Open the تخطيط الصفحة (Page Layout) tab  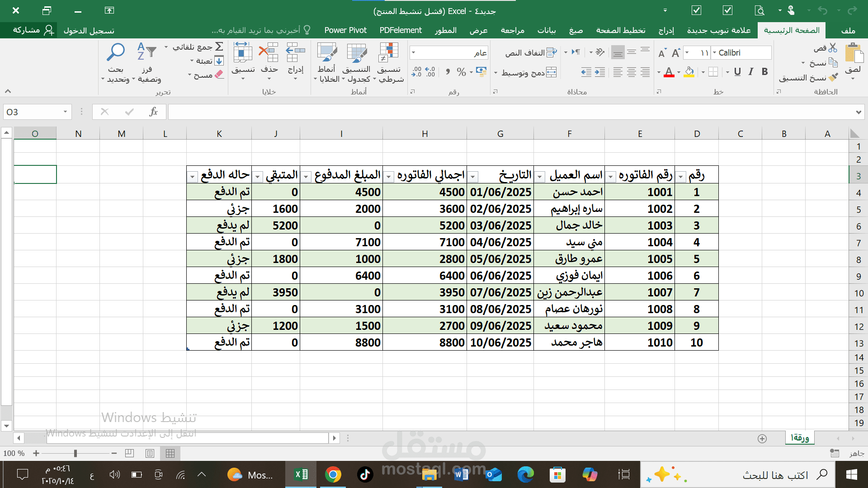pyautogui.click(x=620, y=30)
